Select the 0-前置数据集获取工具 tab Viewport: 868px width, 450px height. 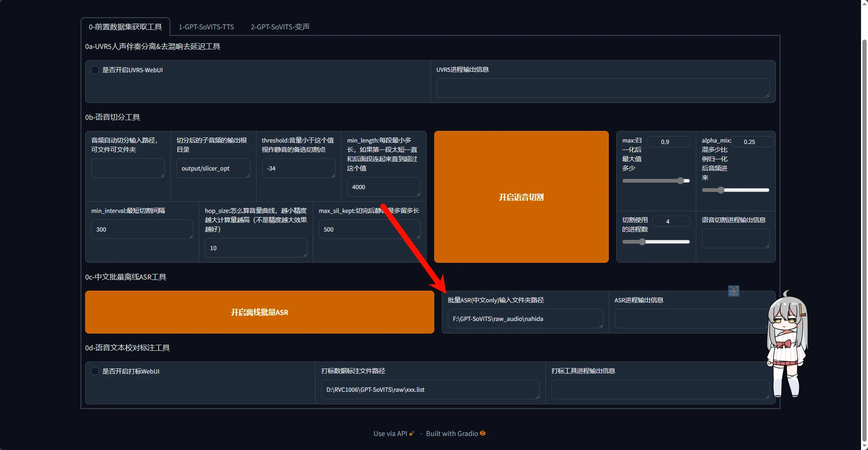(125, 27)
